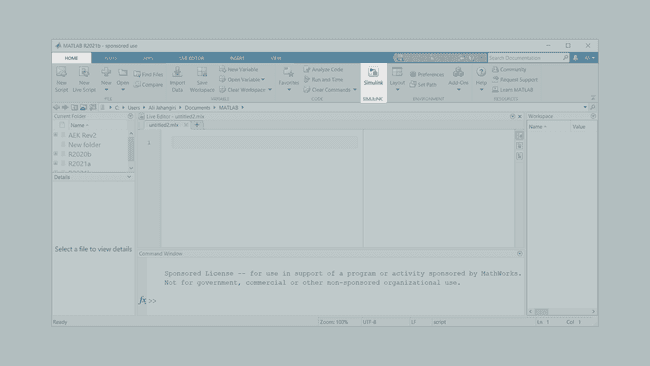Screen dimensions: 650x366
Task: Click the magnifier at the address bar end
Action: pyautogui.click(x=593, y=107)
